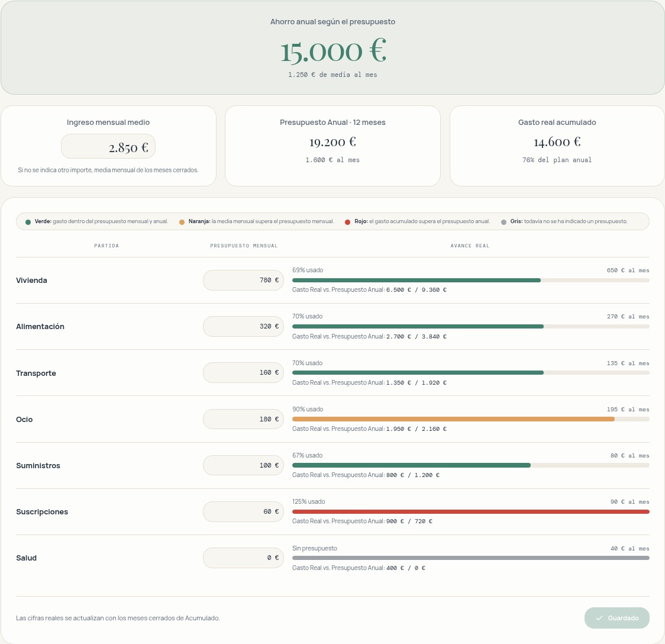665x644 pixels.
Task: Click the green Verde legend dot
Action: click(x=28, y=223)
